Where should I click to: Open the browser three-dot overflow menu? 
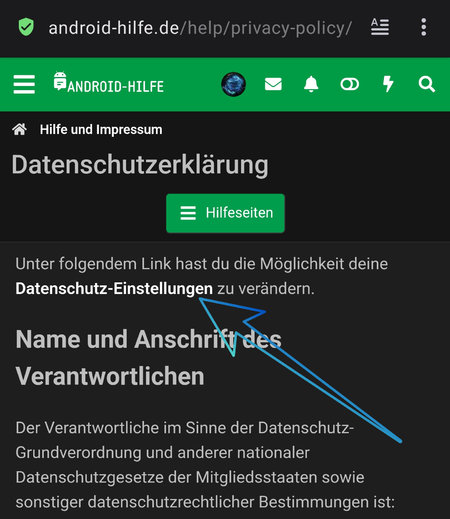(424, 27)
